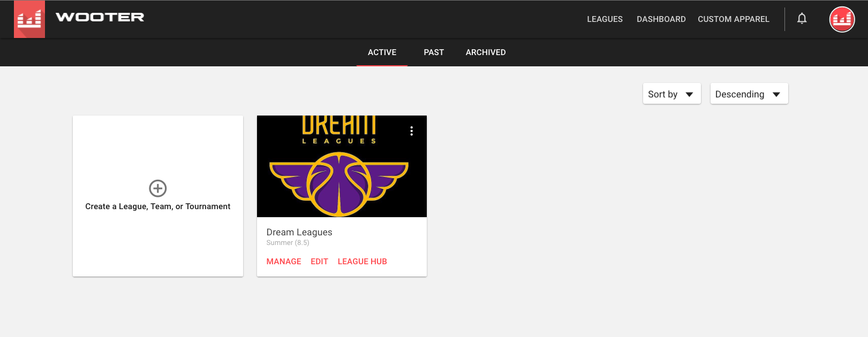Screen dimensions: 868x337
Task: Click the WOOTER wordmark
Action: coord(100,17)
